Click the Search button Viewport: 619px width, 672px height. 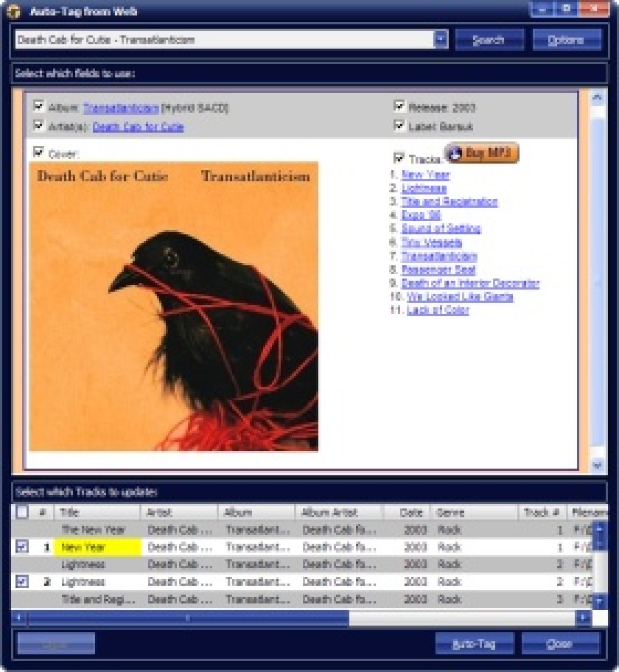(489, 41)
